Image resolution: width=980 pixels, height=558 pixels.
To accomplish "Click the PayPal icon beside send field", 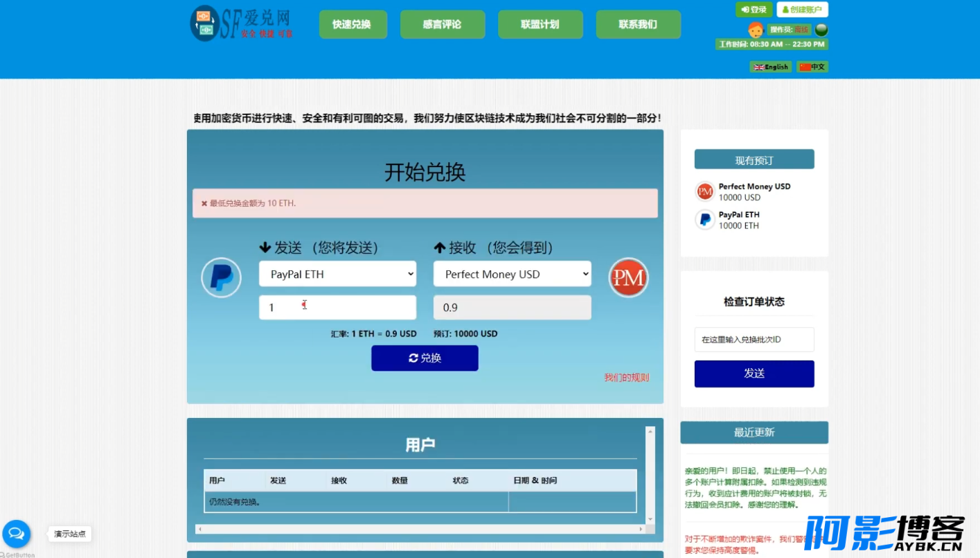I will [x=221, y=277].
